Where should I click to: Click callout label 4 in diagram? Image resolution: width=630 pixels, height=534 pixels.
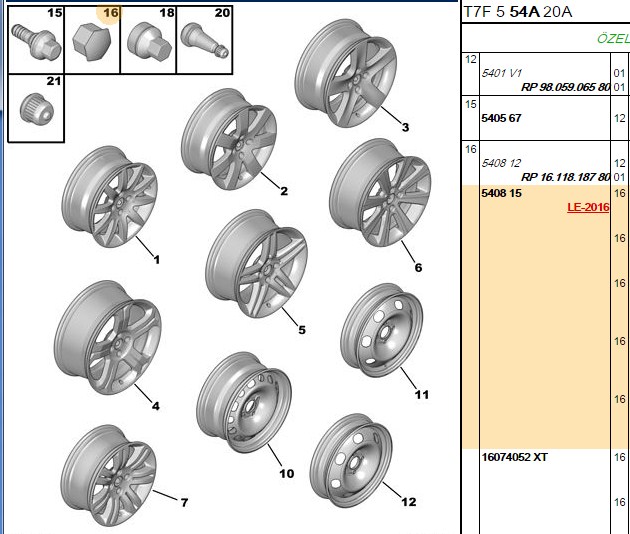(156, 406)
